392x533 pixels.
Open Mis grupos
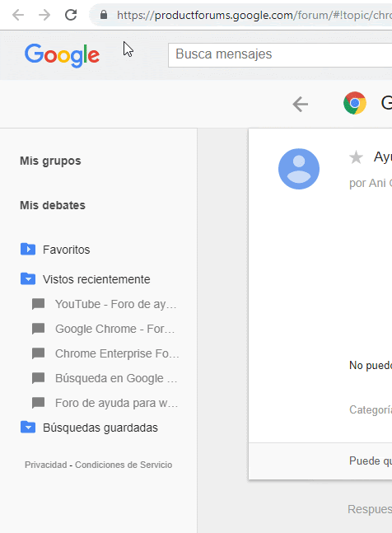click(x=50, y=161)
